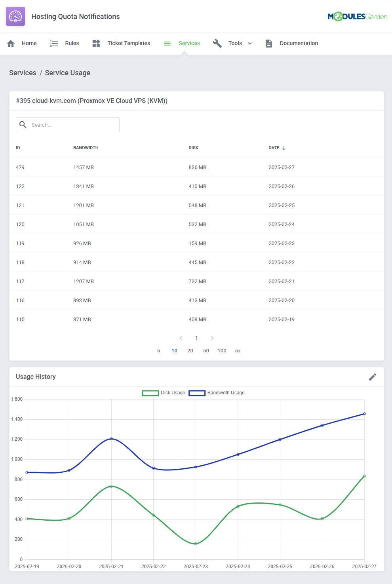
Task: Click the search magnifier icon
Action: (23, 124)
